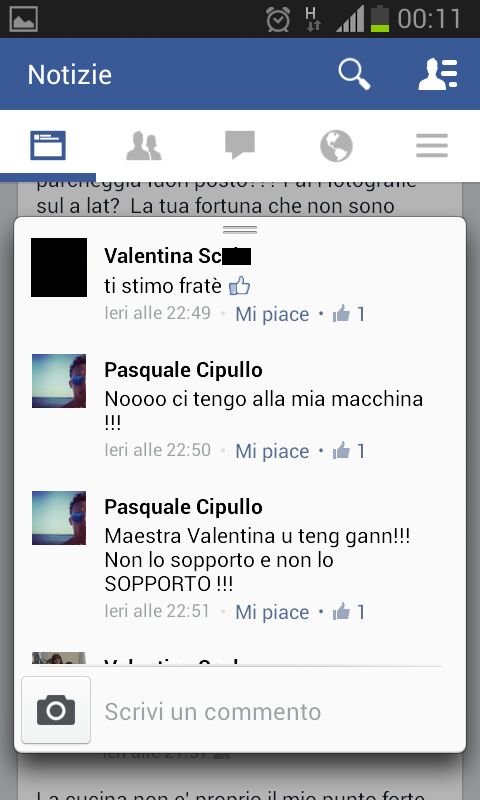Viewport: 480px width, 800px height.
Task: Open the hamburger menu tab
Action: click(x=432, y=146)
